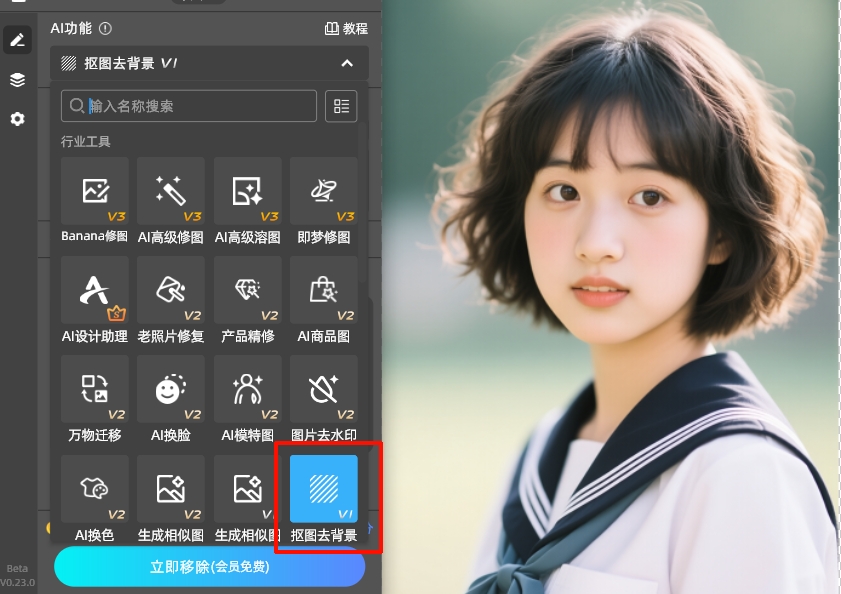
Task: Switch to the Layers sidebar panel
Action: 17,81
